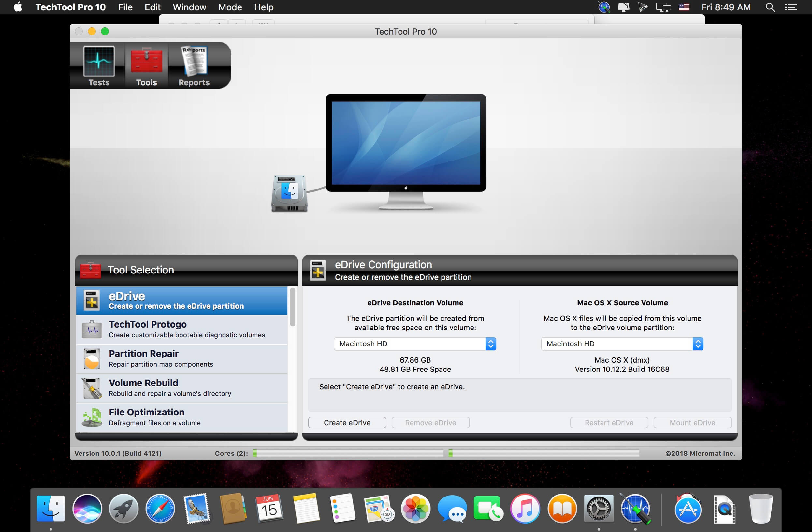Screen dimensions: 812x532
Task: Click the Version 10.12.2 Build 16C68 text
Action: pyautogui.click(x=622, y=370)
